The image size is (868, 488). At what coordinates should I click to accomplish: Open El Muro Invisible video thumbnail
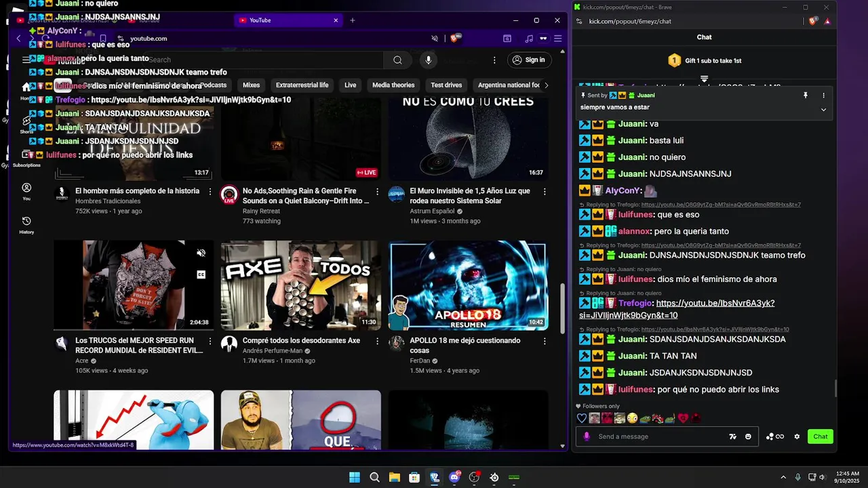[x=468, y=138]
